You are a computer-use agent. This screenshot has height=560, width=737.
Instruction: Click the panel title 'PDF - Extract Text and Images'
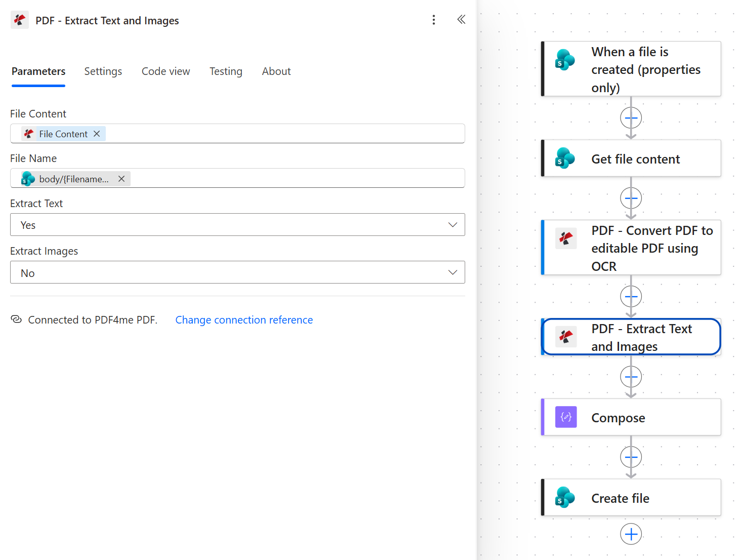coord(107,21)
